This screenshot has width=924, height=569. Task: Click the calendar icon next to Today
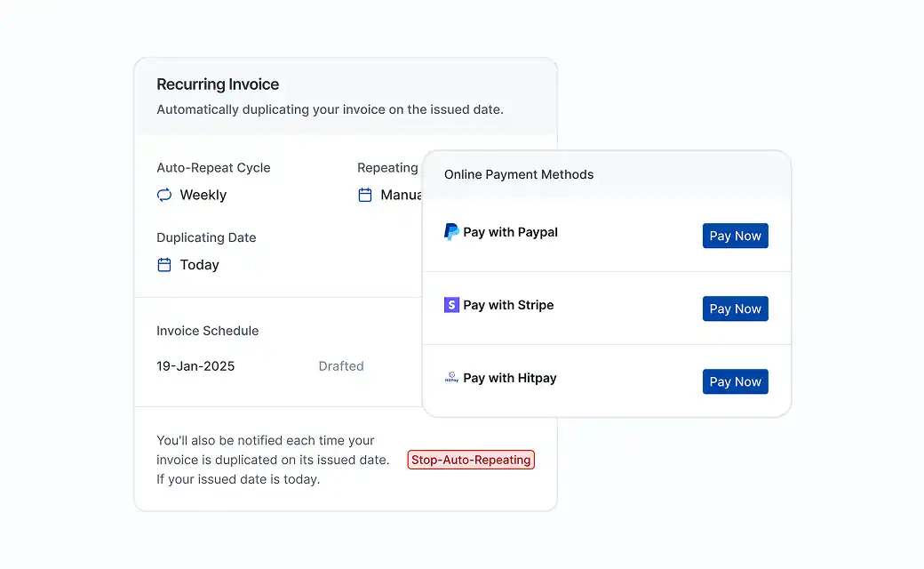pyautogui.click(x=164, y=265)
